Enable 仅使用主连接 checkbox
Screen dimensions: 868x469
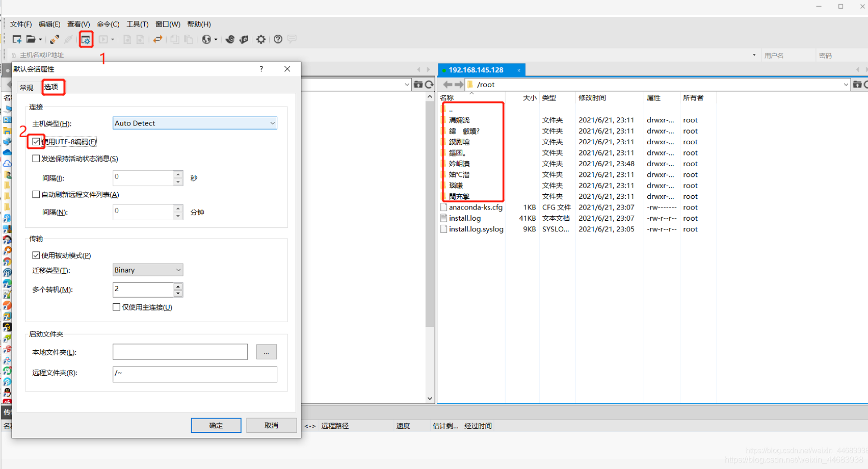[116, 307]
